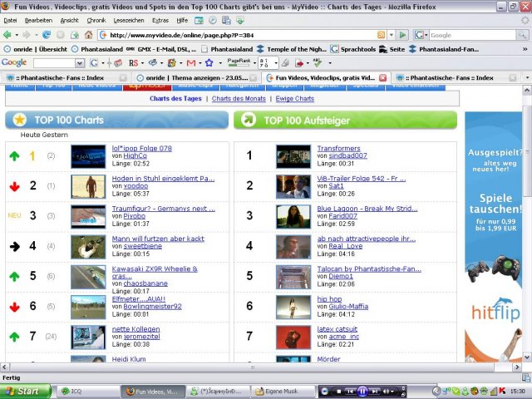Open the lol*ipop Folge 078 video link
532x399 pixels.
coord(142,148)
